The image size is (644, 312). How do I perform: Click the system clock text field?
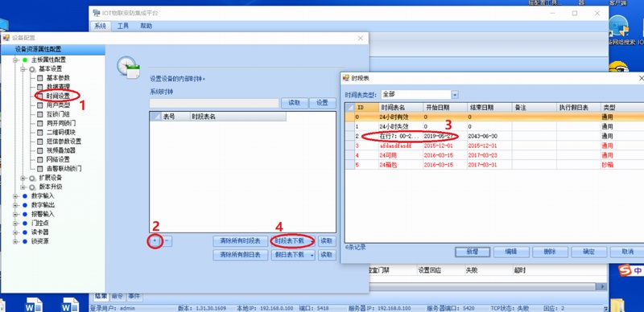[x=214, y=103]
